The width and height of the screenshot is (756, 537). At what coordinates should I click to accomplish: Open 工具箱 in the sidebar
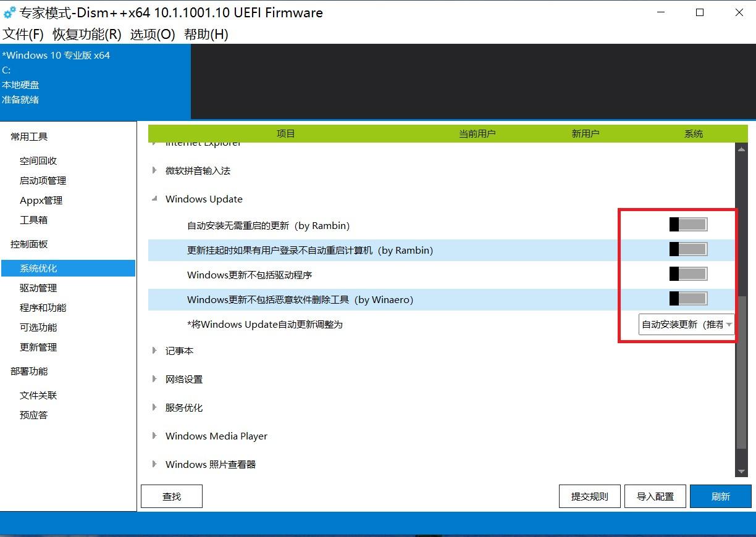pyautogui.click(x=33, y=220)
